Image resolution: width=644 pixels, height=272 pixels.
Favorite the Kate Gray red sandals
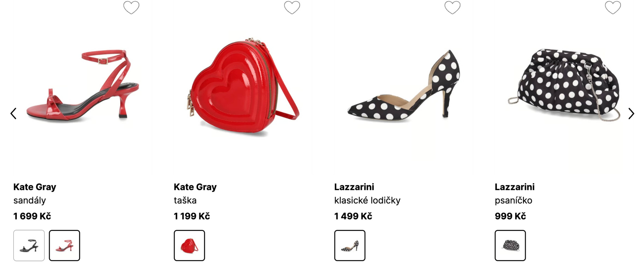tap(131, 7)
